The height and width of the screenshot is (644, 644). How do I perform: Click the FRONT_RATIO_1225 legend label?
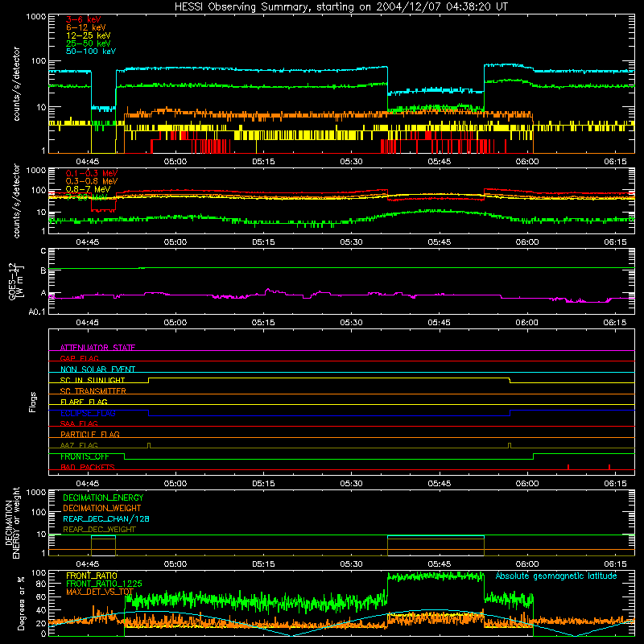[104, 584]
